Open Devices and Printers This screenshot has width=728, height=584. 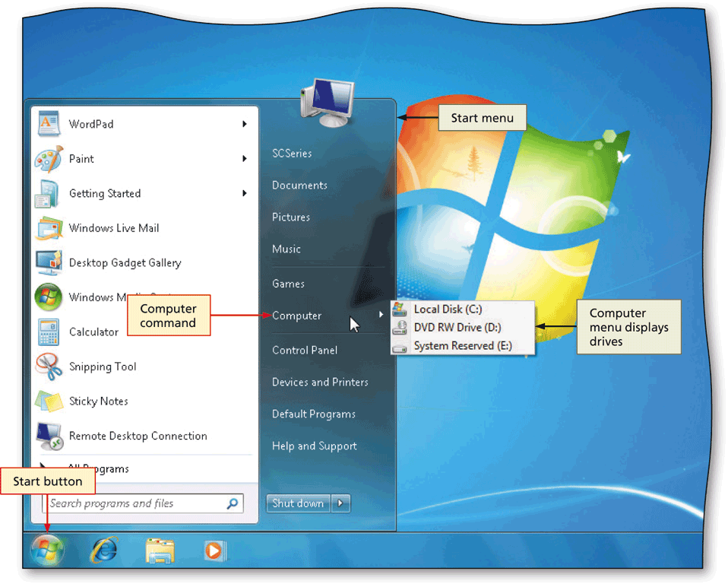click(320, 382)
